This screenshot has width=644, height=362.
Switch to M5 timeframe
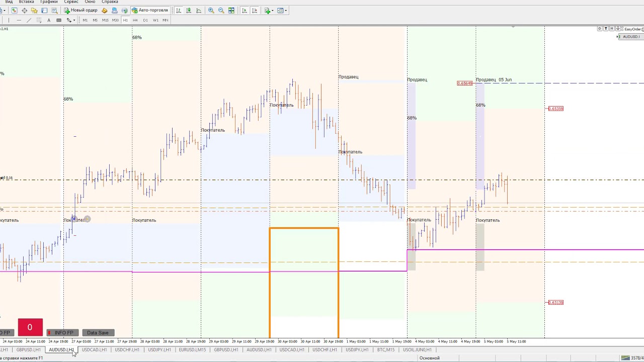click(x=95, y=20)
